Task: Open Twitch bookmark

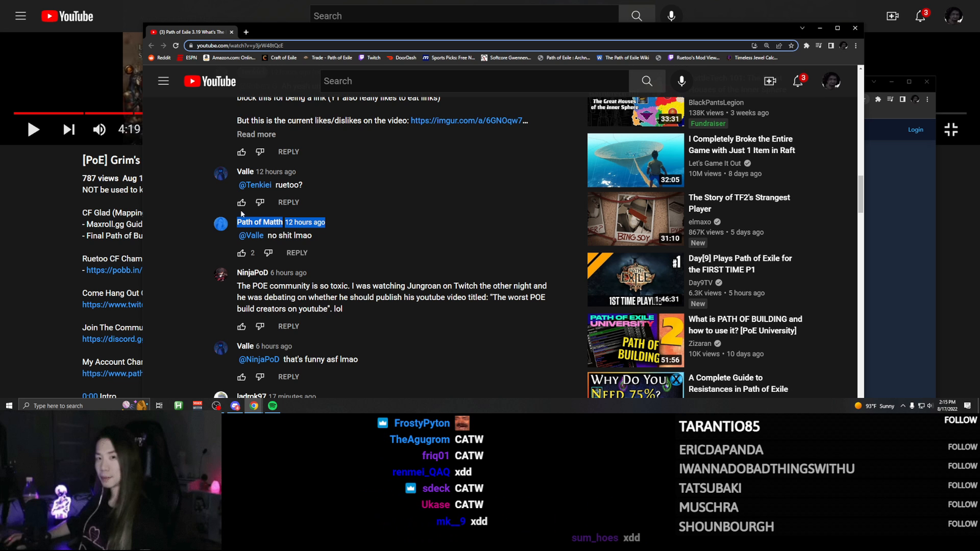Action: tap(369, 58)
